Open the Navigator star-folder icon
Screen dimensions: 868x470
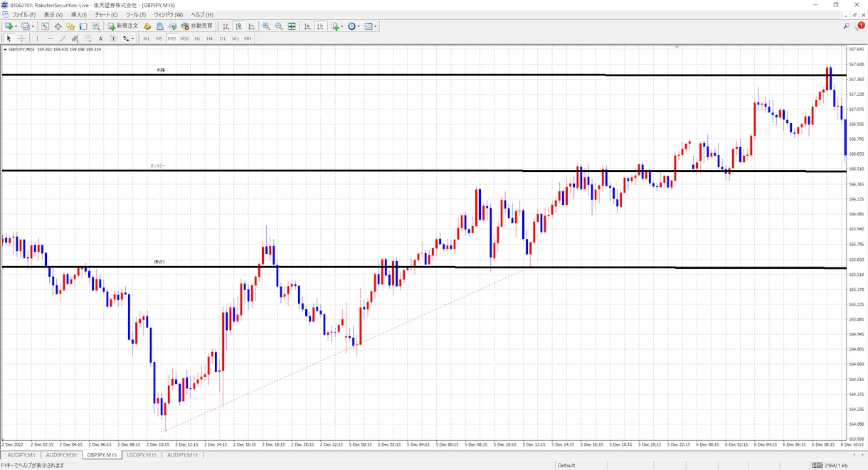70,26
